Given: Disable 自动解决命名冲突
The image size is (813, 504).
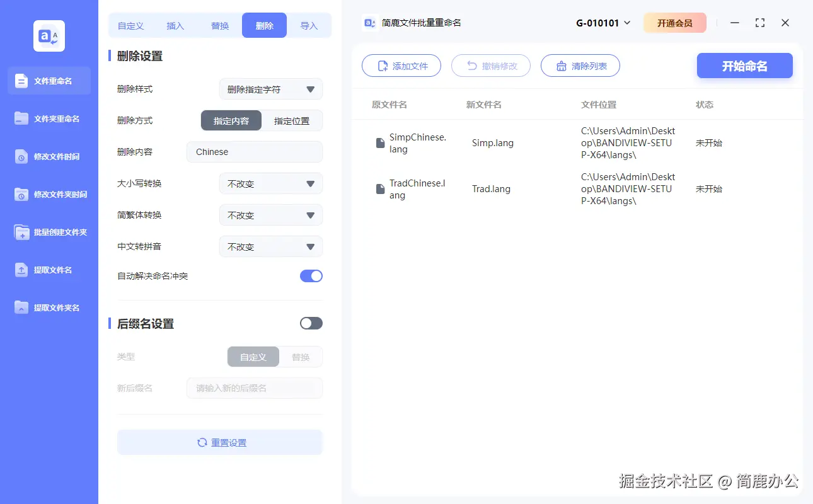Looking at the screenshot, I should [311, 275].
